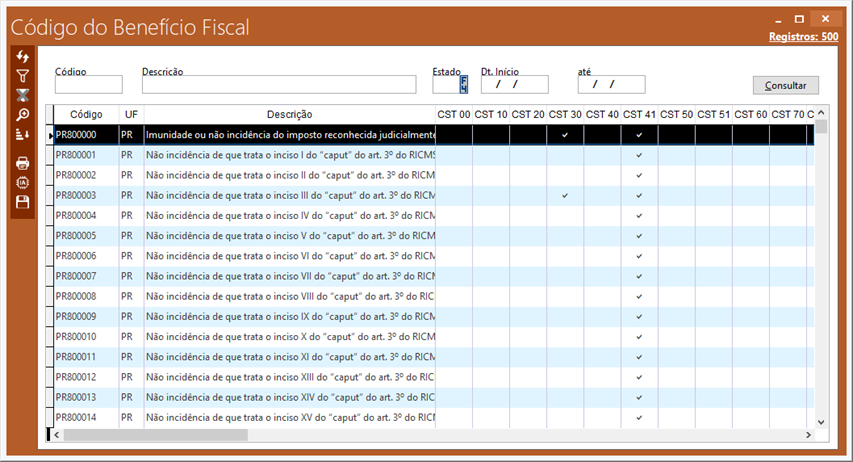This screenshot has width=853, height=462.
Task: Open the filter funnel tool
Action: click(23, 75)
